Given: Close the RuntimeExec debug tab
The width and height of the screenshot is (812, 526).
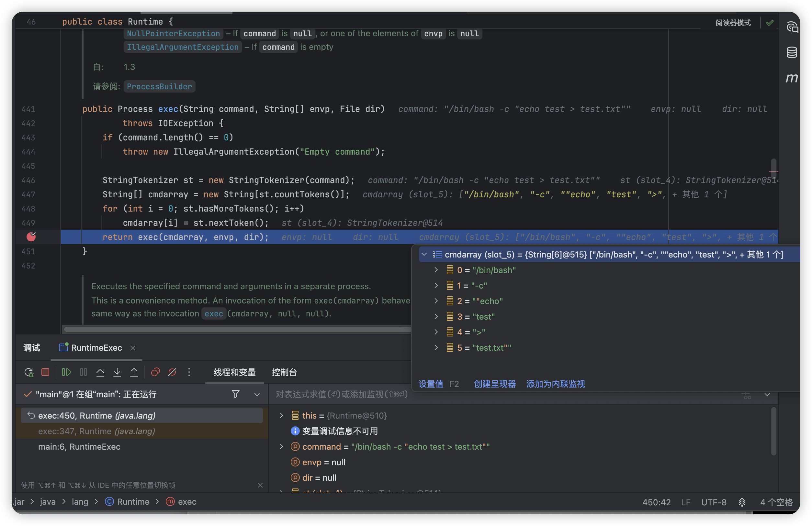Looking at the screenshot, I should [x=133, y=348].
